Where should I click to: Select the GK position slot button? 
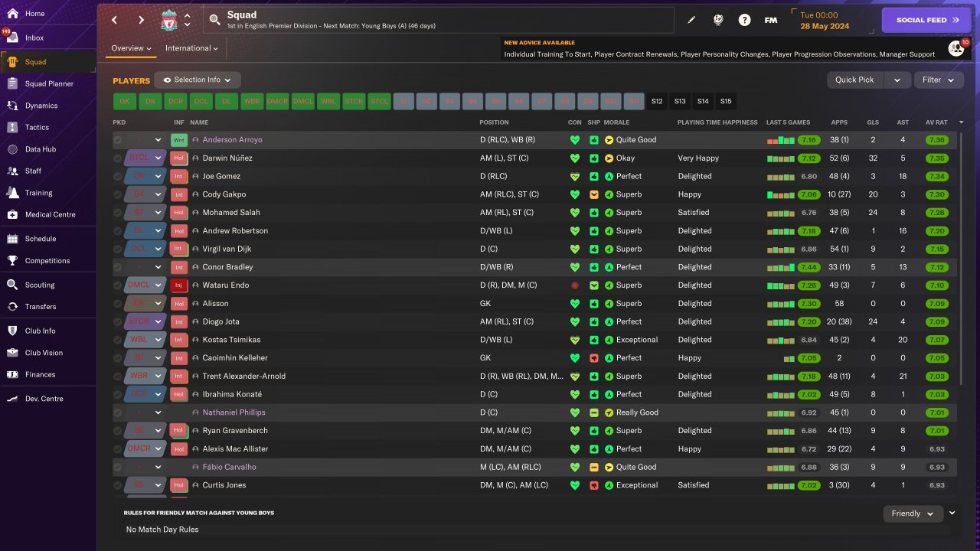pyautogui.click(x=124, y=101)
